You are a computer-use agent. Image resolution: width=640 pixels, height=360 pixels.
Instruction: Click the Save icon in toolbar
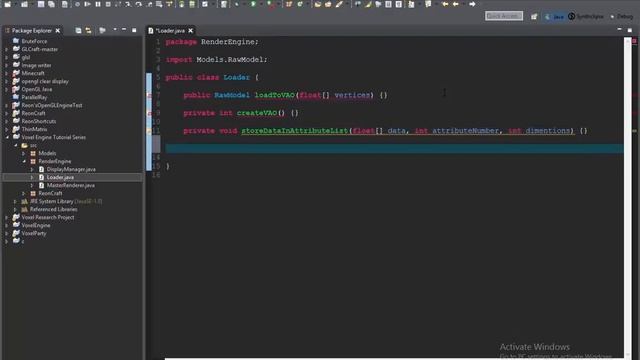[41, 4]
